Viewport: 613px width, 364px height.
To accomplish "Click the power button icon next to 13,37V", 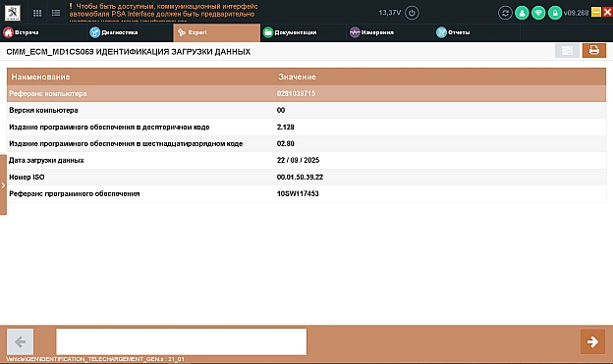I will click(x=412, y=13).
